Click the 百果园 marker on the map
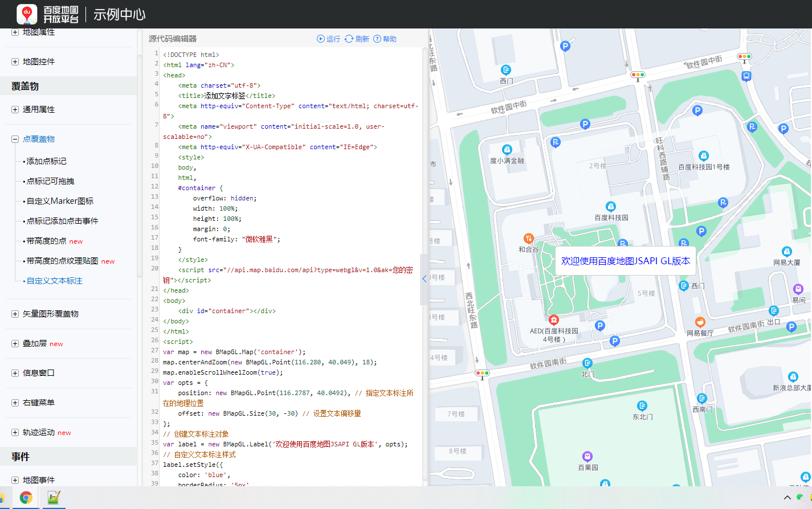Screen dimensions: 812x509 [588, 457]
